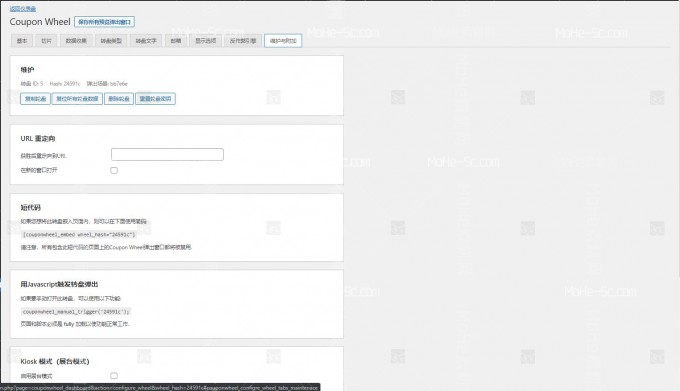Click the save and preview popup button
The image size is (680, 391).
(104, 22)
